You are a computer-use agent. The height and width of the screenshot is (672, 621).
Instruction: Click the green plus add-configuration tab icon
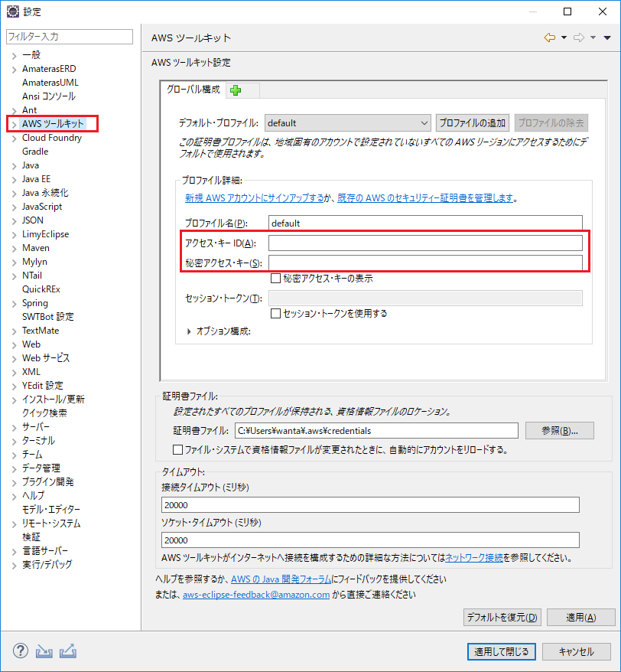(236, 90)
